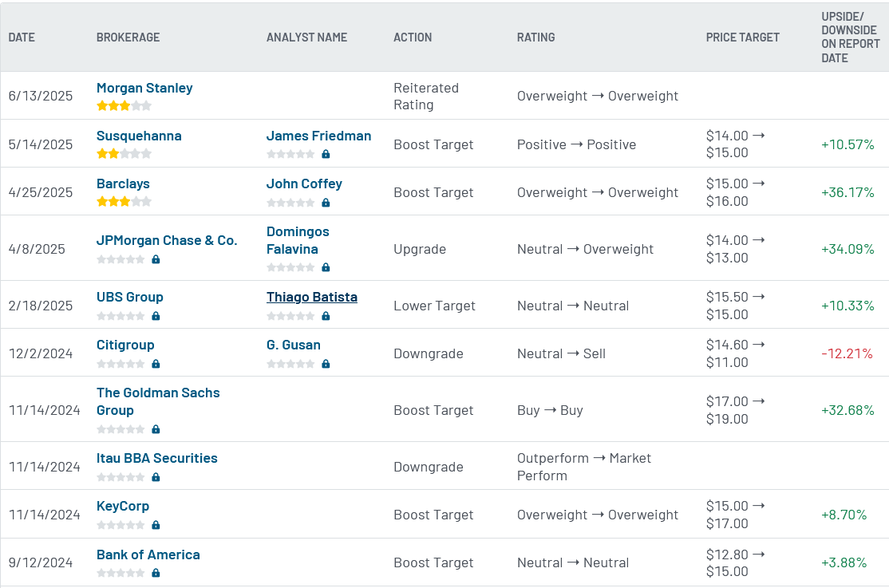Open analyst G. Gusan's profile
889x588 pixels.
(294, 345)
